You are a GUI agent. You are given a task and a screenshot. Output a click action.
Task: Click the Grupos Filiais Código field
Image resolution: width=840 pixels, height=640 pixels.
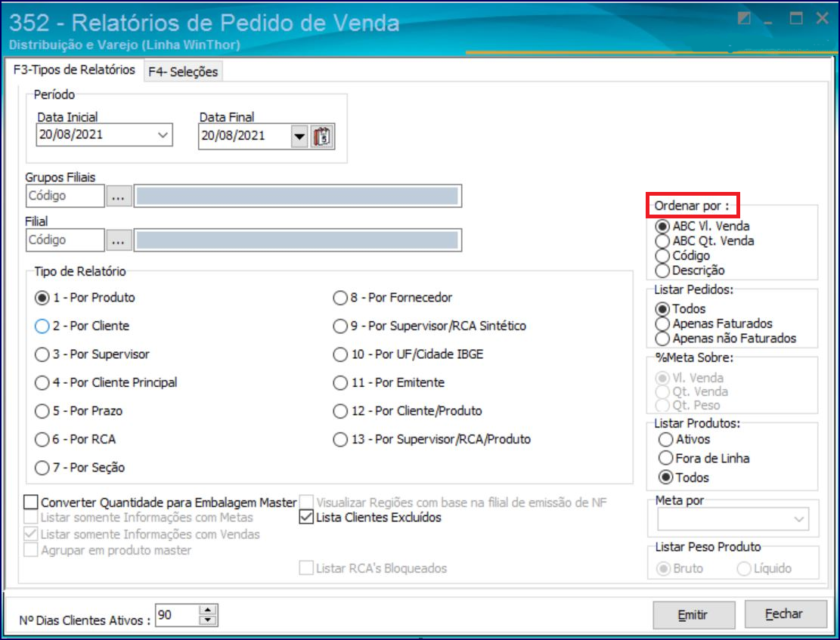(x=65, y=196)
